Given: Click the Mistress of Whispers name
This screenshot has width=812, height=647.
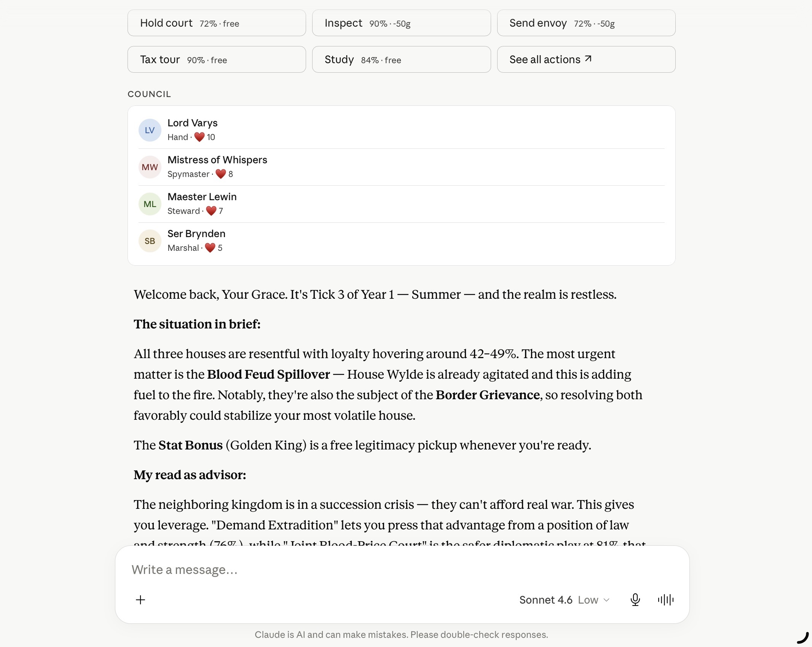Looking at the screenshot, I should [x=217, y=160].
